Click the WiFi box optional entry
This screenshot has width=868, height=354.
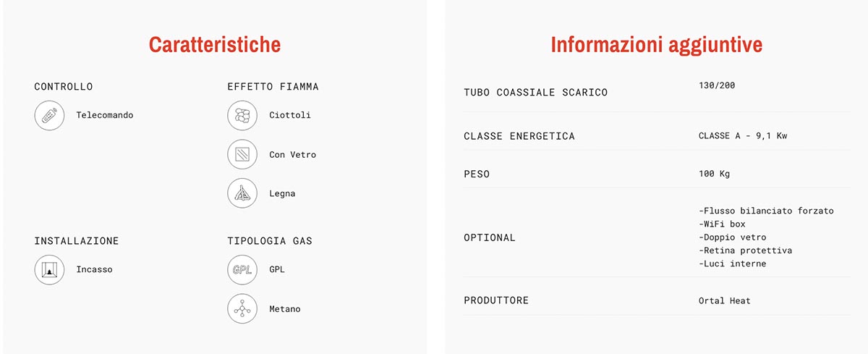(724, 224)
